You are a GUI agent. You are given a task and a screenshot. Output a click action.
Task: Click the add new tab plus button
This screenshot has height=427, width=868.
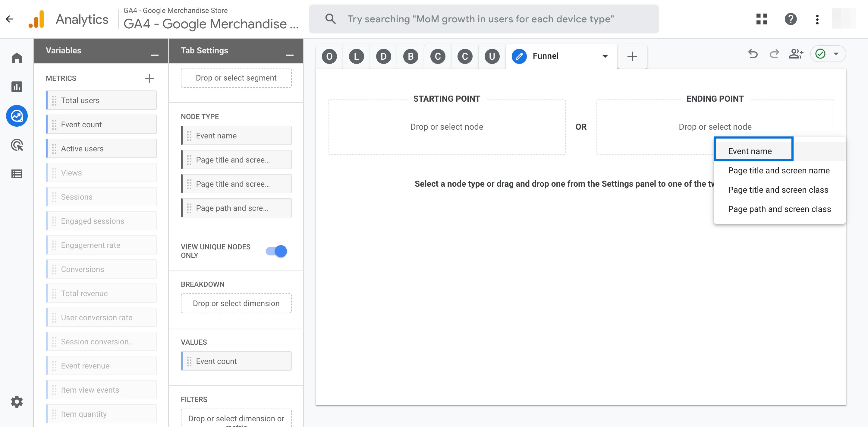632,56
